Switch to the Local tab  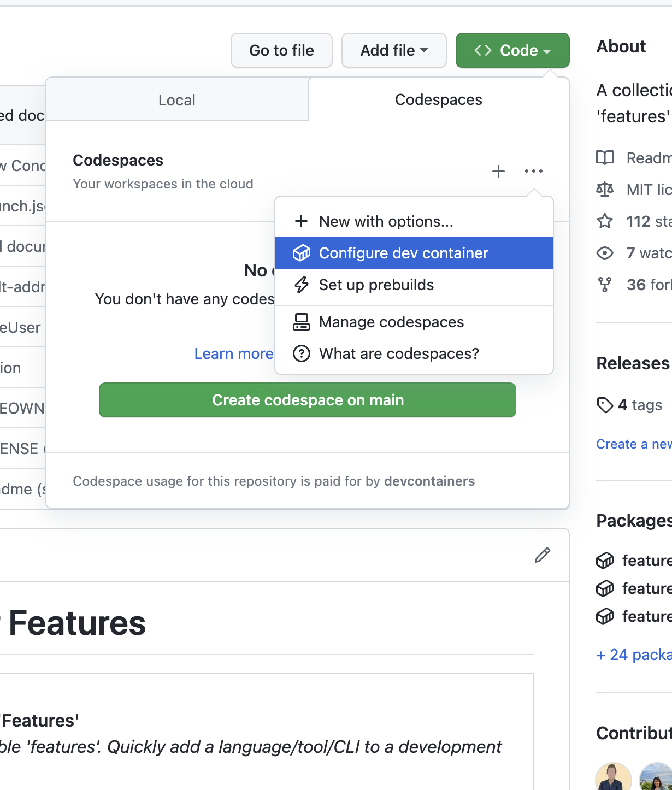[x=177, y=100]
